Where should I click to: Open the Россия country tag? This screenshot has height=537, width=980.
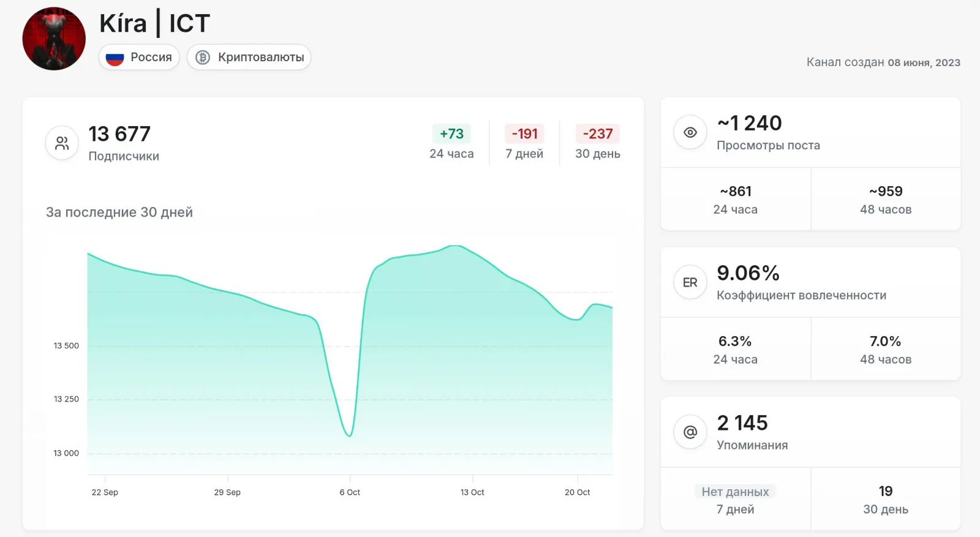click(x=139, y=57)
